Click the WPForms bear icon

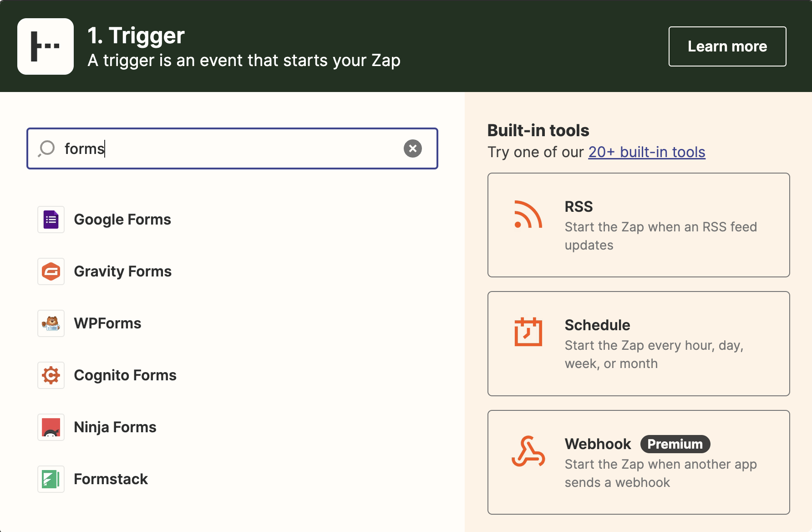coord(51,323)
